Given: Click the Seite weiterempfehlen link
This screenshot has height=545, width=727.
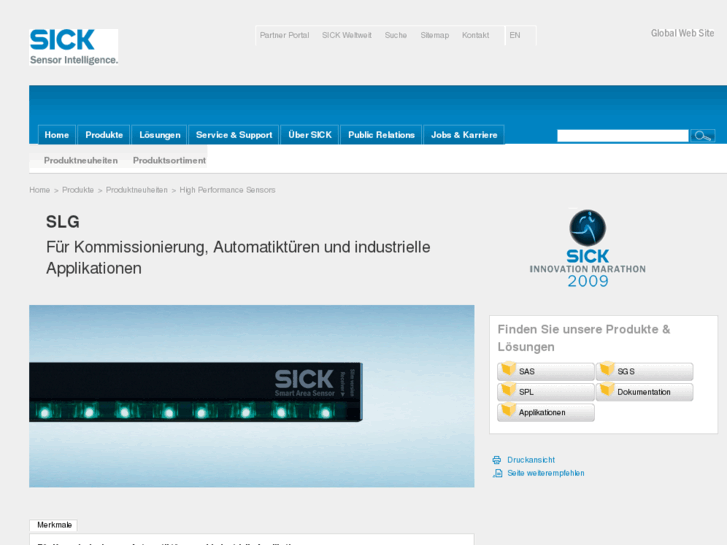Looking at the screenshot, I should pyautogui.click(x=546, y=473).
